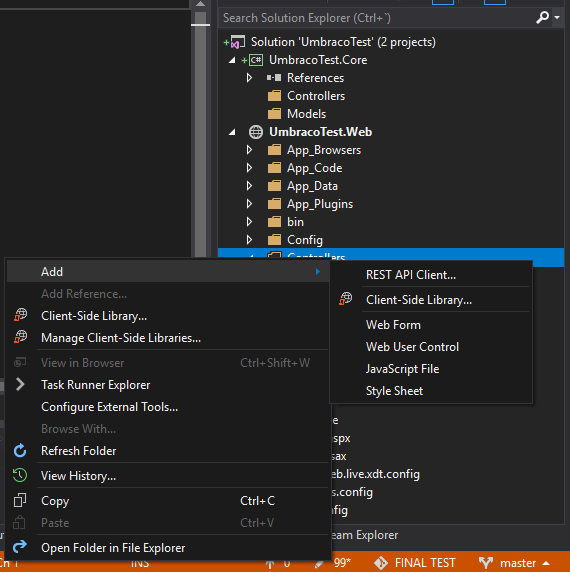Collapse the UmbracoTest.Core project node
This screenshot has height=572, width=570.
pos(232,61)
